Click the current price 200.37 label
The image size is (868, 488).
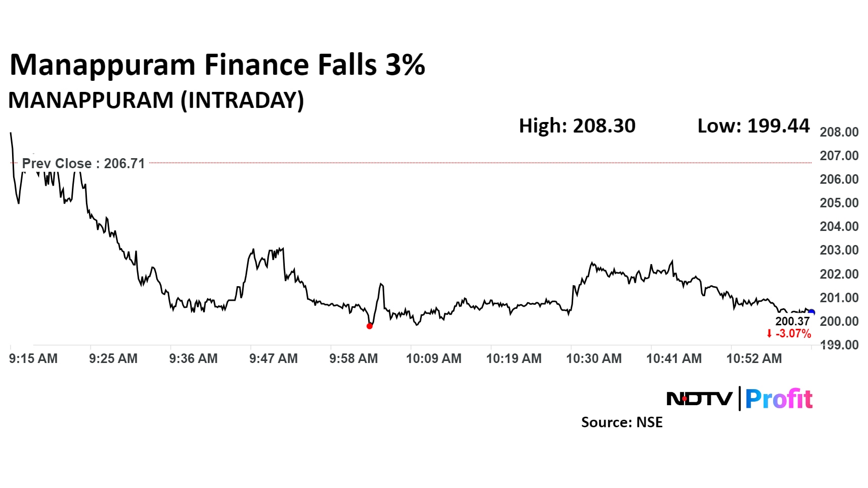point(792,321)
